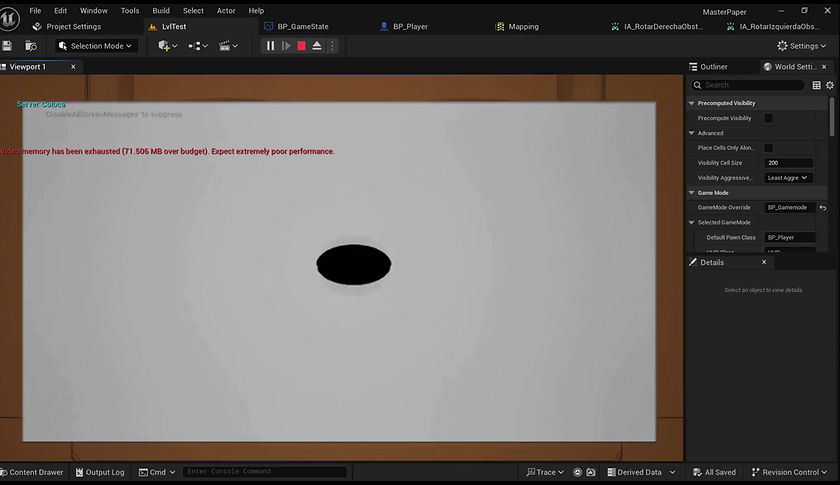Close the Details panel tab
Image resolution: width=840 pixels, height=485 pixels.
(764, 263)
